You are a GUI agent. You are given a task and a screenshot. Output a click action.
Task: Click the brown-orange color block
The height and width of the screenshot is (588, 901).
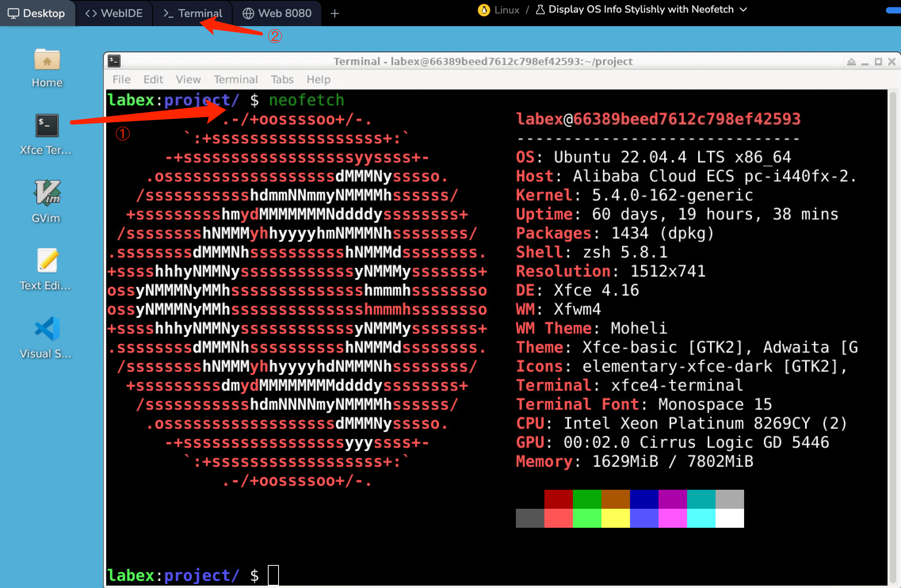click(x=615, y=499)
